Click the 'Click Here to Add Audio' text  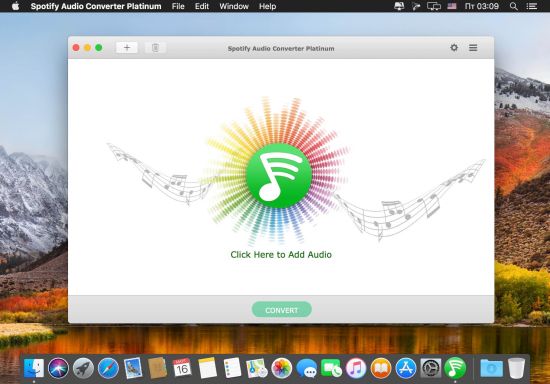[x=281, y=255]
